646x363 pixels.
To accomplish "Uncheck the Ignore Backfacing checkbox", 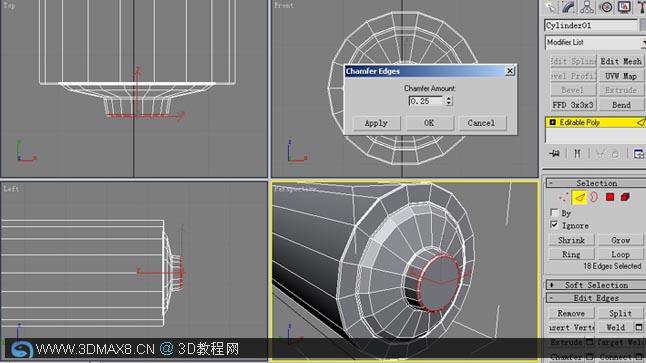I will click(554, 225).
